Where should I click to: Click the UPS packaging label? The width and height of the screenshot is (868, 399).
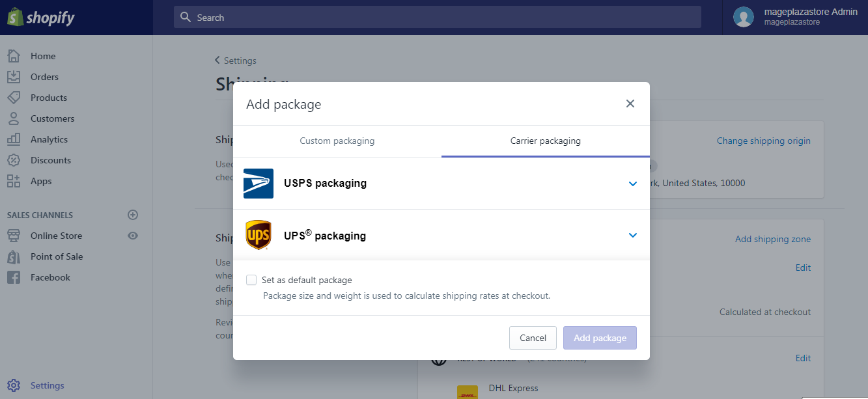coord(325,236)
